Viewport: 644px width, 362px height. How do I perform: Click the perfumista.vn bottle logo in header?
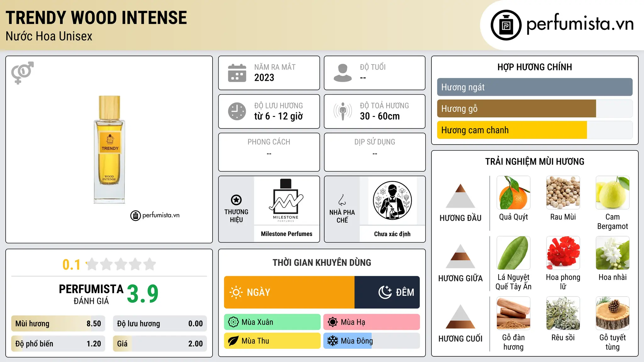coord(506,25)
